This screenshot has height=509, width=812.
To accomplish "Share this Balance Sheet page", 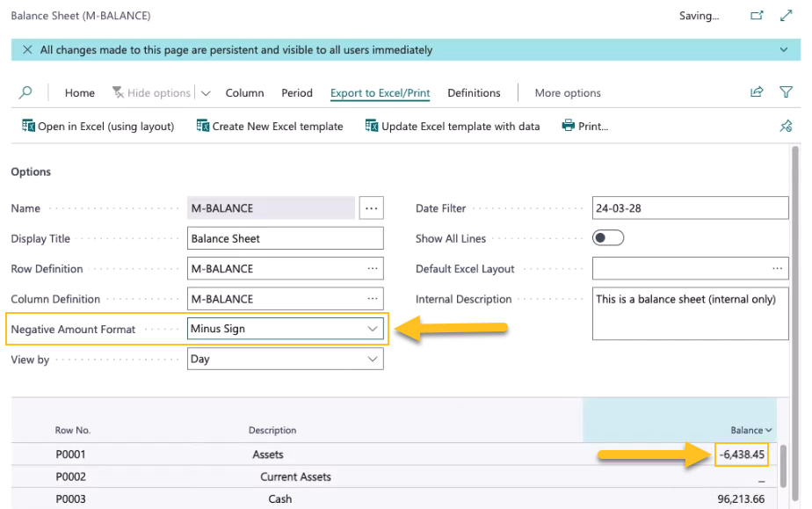I will pyautogui.click(x=757, y=92).
